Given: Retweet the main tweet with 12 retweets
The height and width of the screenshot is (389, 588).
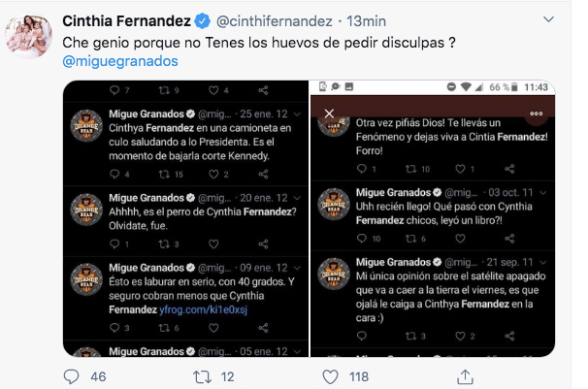Looking at the screenshot, I should pos(203,375).
